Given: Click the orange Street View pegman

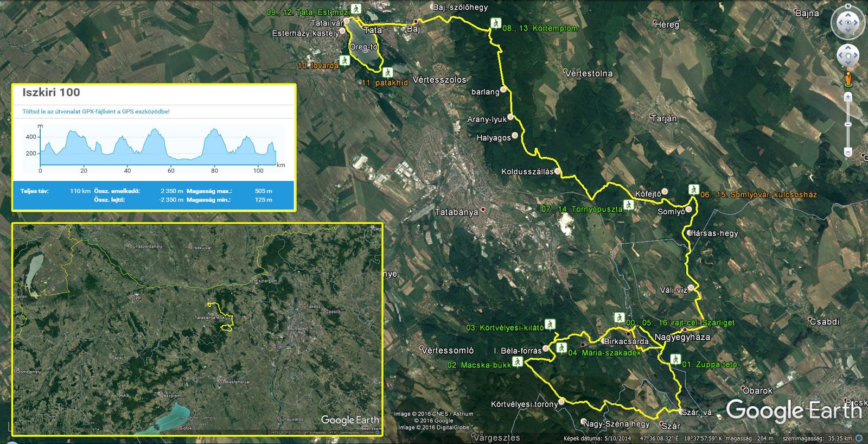Looking at the screenshot, I should pos(848,80).
